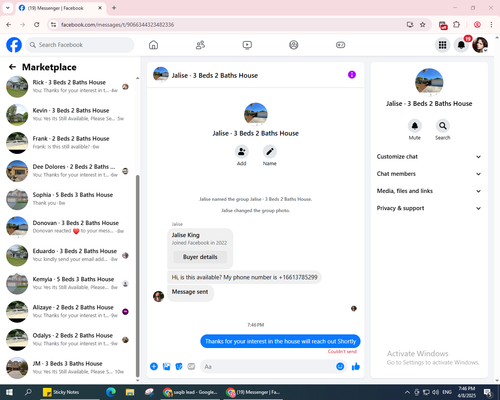The width and height of the screenshot is (500, 400).
Task: Open Eduardo - 3 Beds 2 Baths House chat
Action: 69,255
